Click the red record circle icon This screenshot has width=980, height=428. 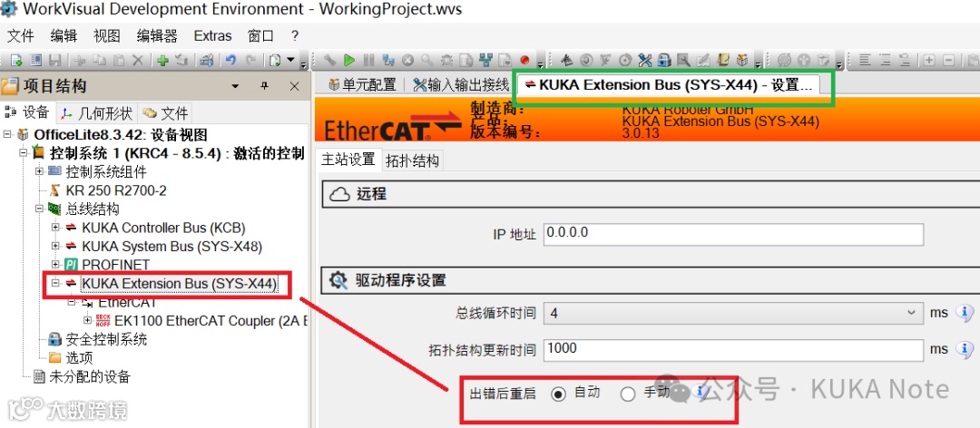pyautogui.click(x=524, y=61)
